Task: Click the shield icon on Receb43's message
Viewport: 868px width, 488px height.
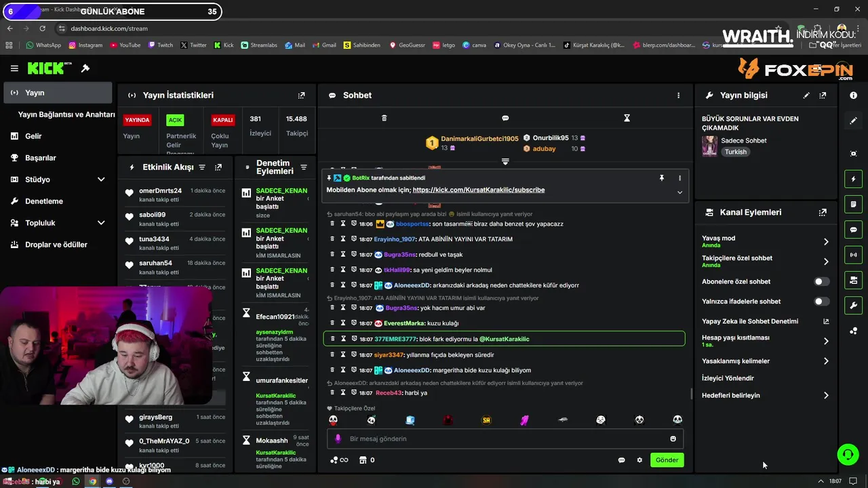Action: (354, 392)
